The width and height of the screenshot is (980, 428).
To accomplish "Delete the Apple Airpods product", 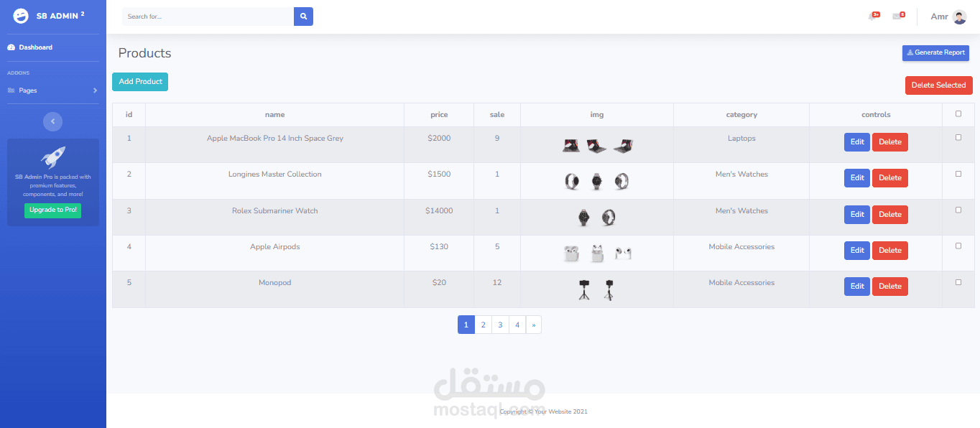I will coord(890,251).
